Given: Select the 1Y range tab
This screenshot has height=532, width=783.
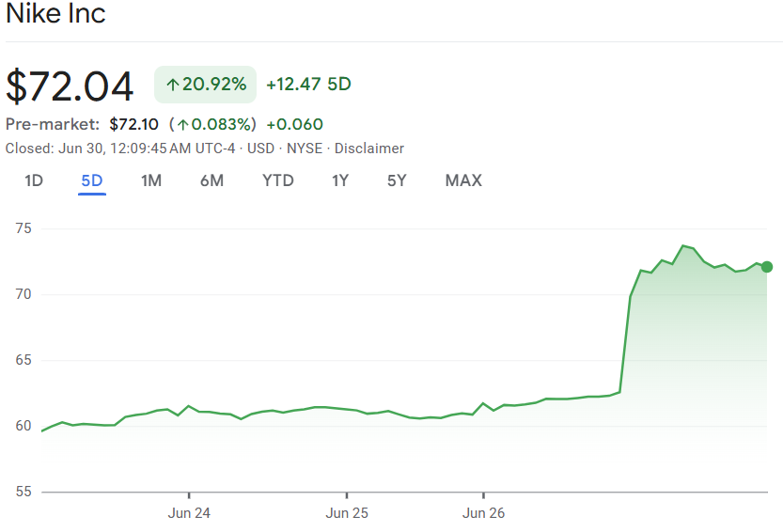Looking at the screenshot, I should [x=340, y=180].
